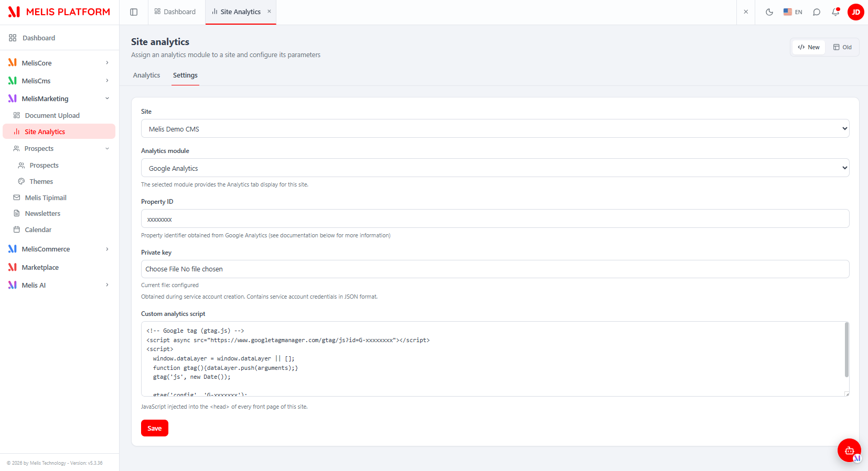Click the Prospects group people icon
The height and width of the screenshot is (471, 868).
click(x=17, y=149)
